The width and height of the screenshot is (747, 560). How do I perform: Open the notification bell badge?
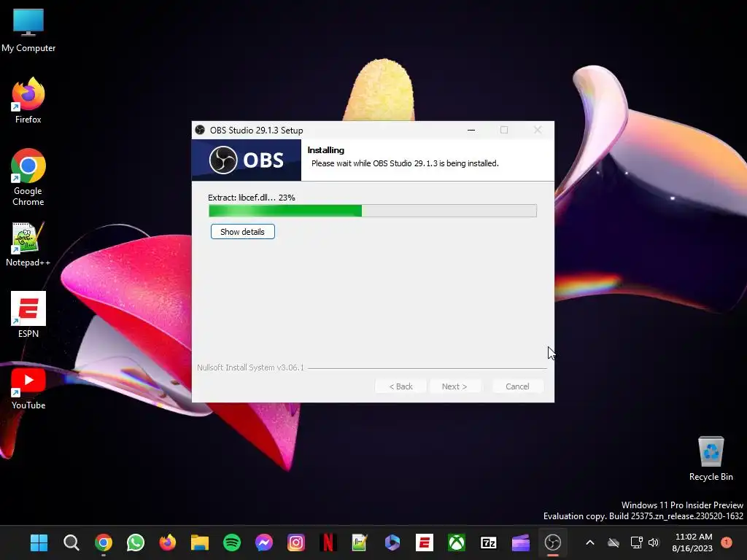point(727,542)
